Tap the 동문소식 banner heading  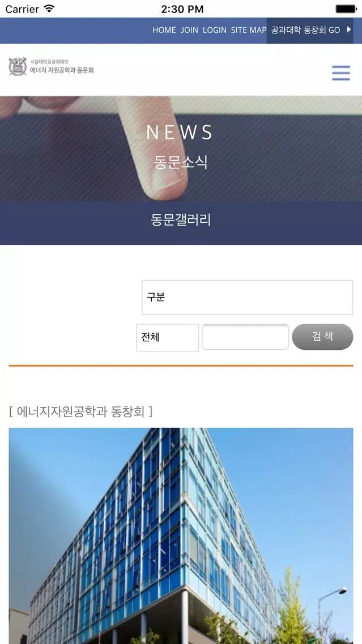tap(181, 162)
